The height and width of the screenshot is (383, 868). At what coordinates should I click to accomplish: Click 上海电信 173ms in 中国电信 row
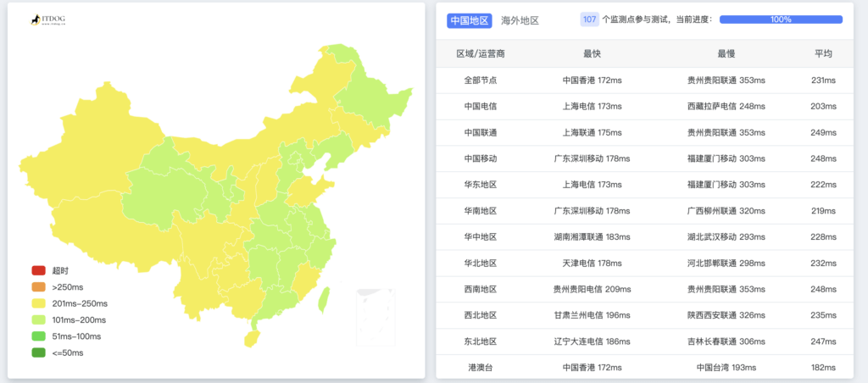(592, 106)
